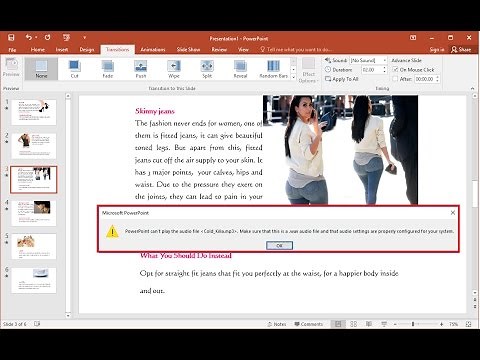Apply the Random Bars transition
This screenshot has width=480, height=360.
[273, 69]
